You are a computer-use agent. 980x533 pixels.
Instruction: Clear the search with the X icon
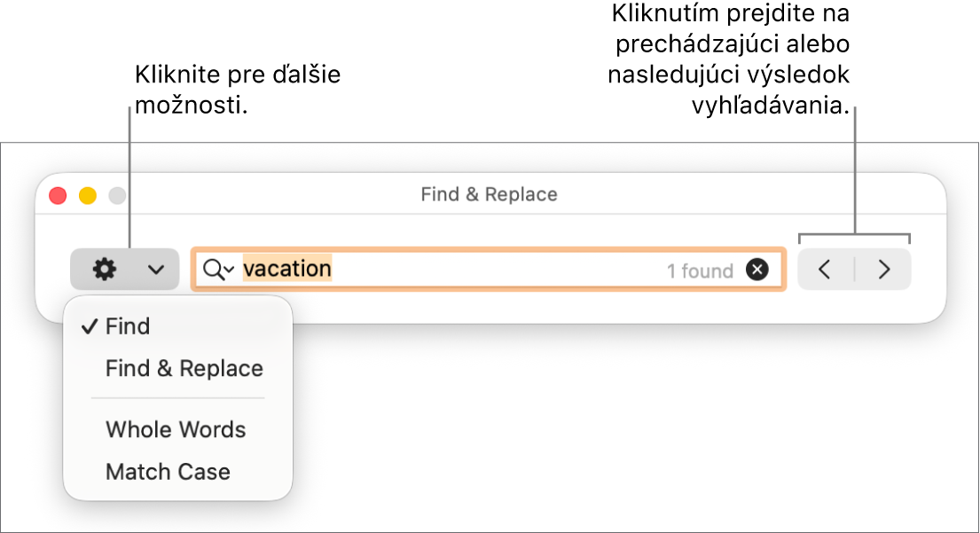(x=757, y=270)
